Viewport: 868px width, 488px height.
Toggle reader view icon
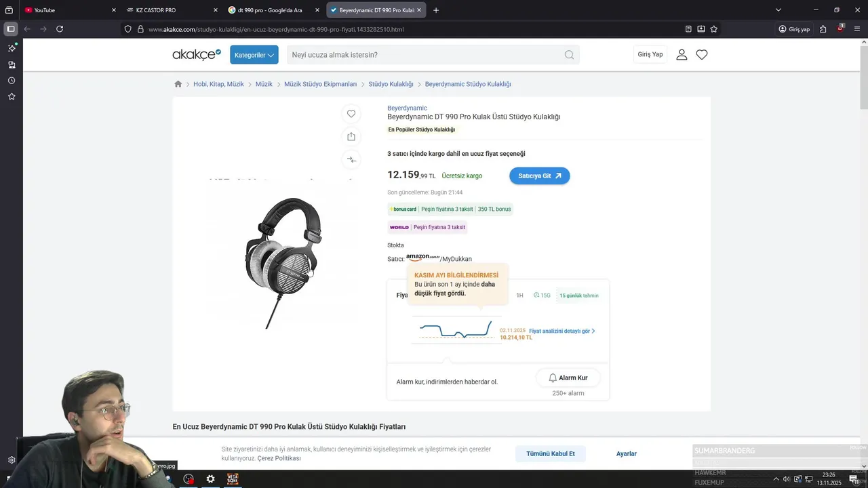(688, 29)
